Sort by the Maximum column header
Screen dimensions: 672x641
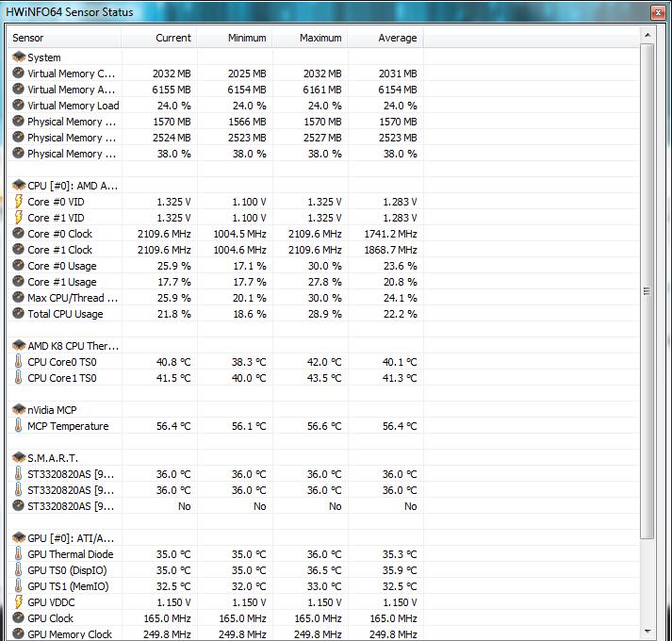tap(310, 38)
